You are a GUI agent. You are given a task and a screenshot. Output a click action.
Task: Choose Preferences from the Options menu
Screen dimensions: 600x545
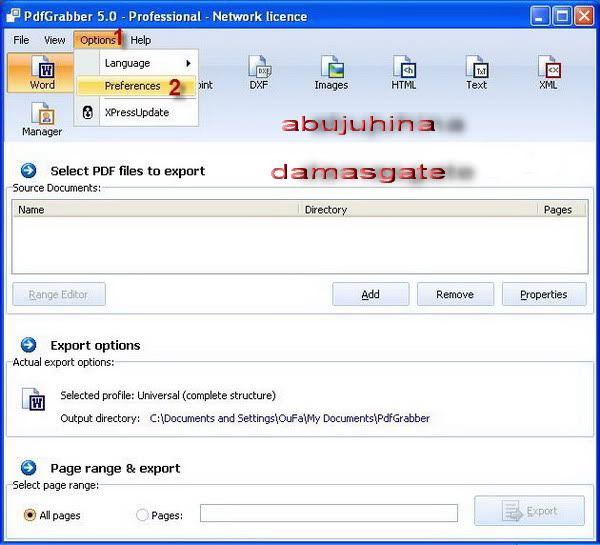coord(136,86)
